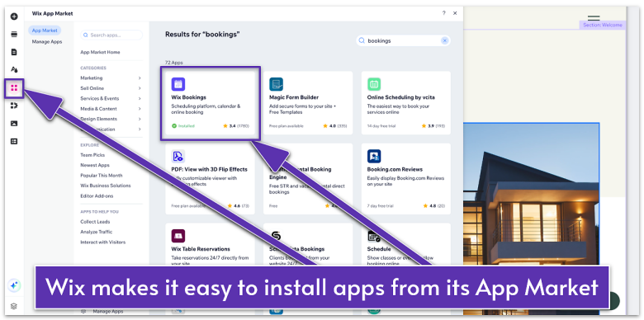The image size is (644, 320).
Task: Click the Online Scheduling by vcita icon
Action: 374,84
